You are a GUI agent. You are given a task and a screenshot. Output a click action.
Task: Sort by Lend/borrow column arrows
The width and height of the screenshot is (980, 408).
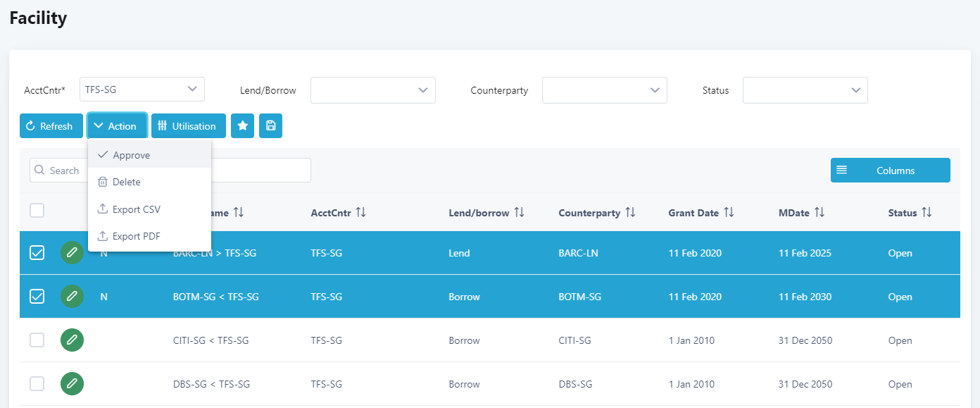[520, 212]
